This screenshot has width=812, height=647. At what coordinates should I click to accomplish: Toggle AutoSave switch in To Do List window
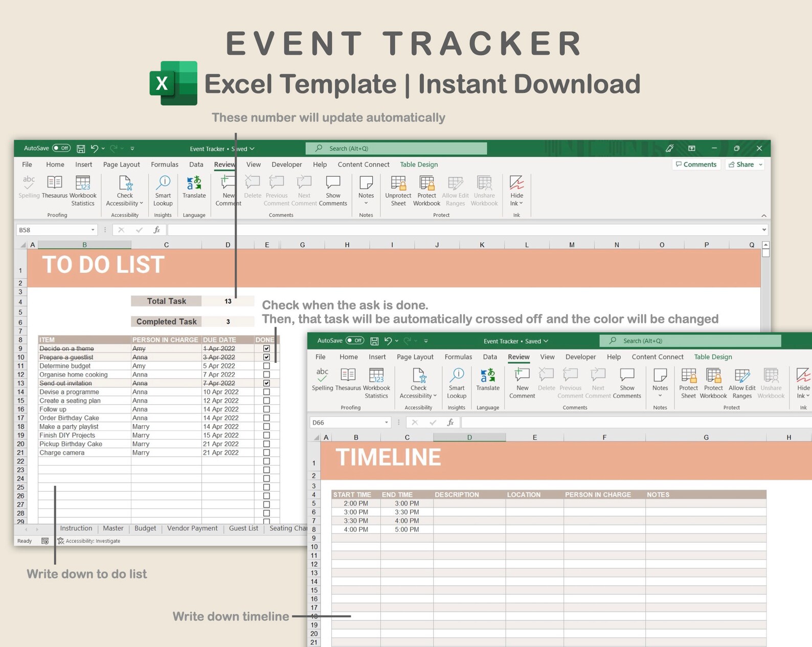[x=61, y=148]
